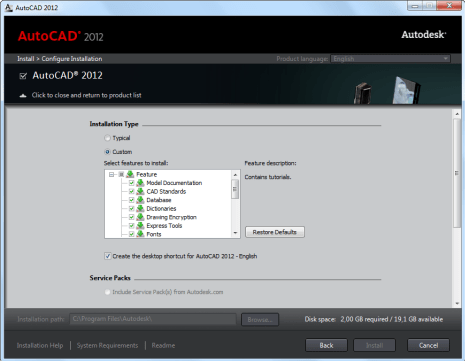
Task: Select Drawing Encryption tree row
Action: point(172,217)
